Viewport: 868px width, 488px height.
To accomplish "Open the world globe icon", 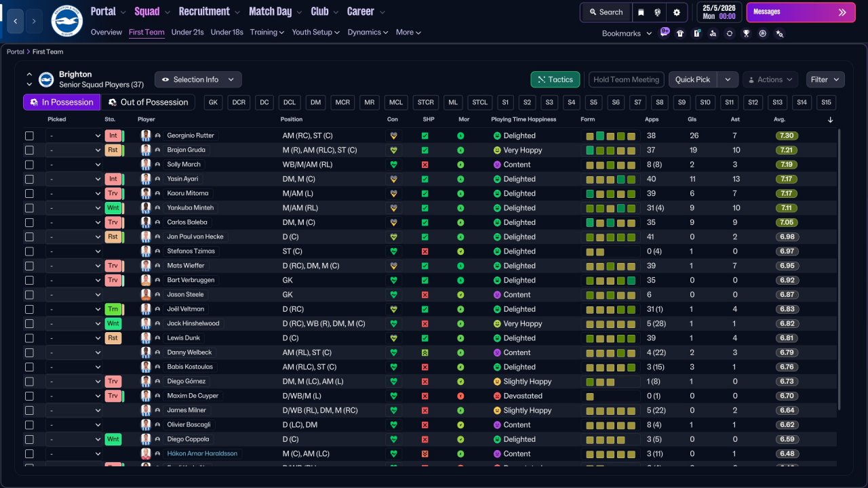I will (658, 12).
